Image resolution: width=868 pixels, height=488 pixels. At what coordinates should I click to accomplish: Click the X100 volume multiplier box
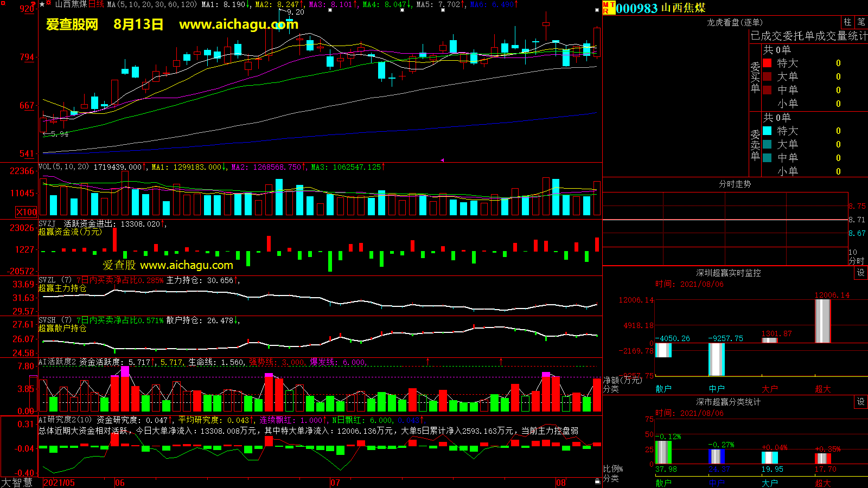click(27, 212)
